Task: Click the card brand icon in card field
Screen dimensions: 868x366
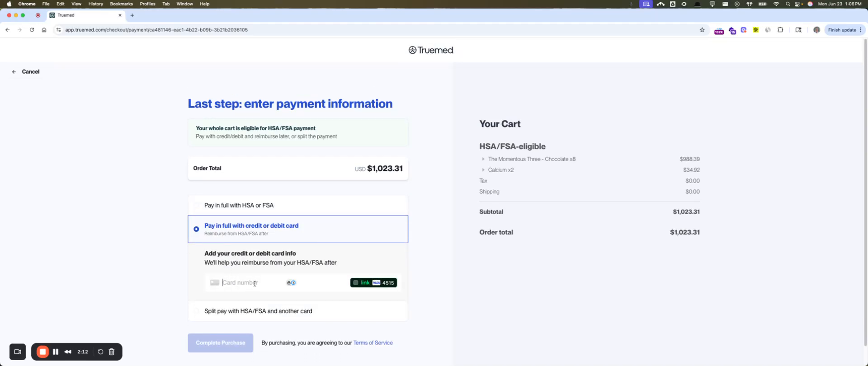Action: (x=215, y=283)
